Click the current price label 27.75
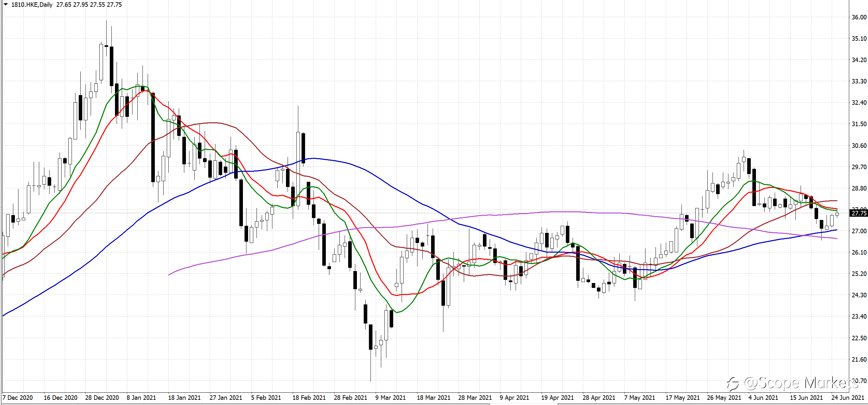Screen dimensions: 868x405 859,213
